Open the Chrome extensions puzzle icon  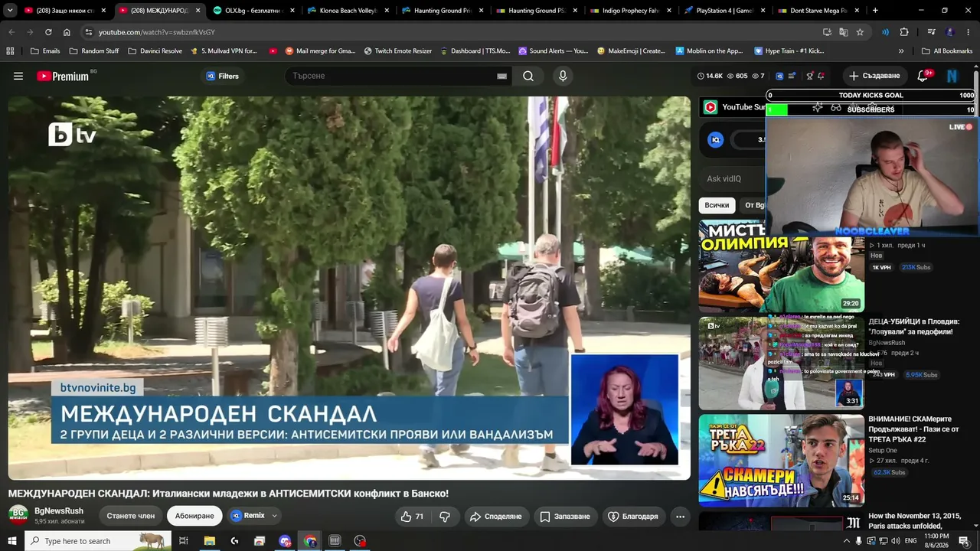[x=904, y=32]
